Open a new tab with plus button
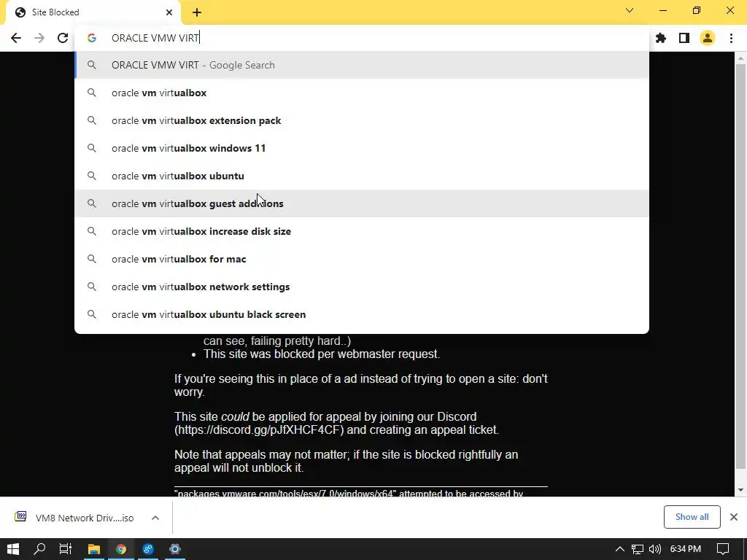 point(197,12)
